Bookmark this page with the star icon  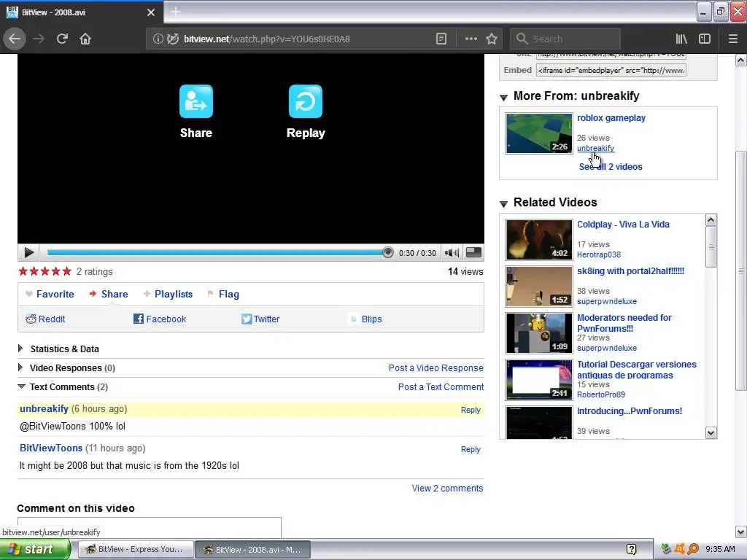pyautogui.click(x=492, y=39)
